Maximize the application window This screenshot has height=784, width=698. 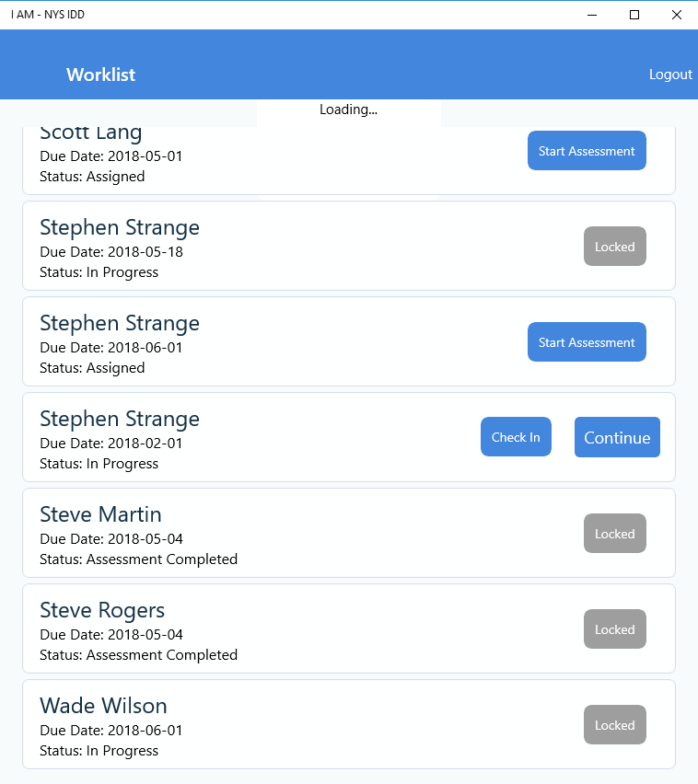[x=634, y=15]
